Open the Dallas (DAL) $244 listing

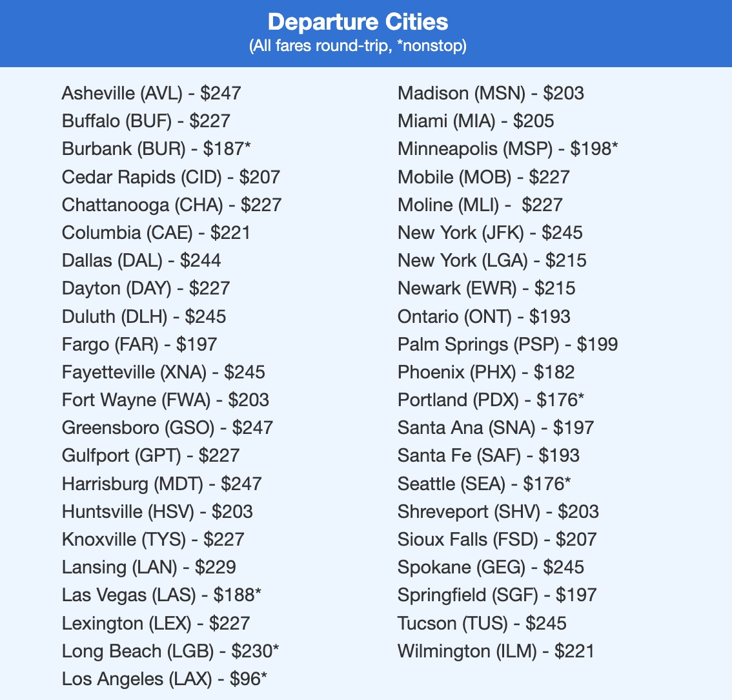pyautogui.click(x=141, y=260)
